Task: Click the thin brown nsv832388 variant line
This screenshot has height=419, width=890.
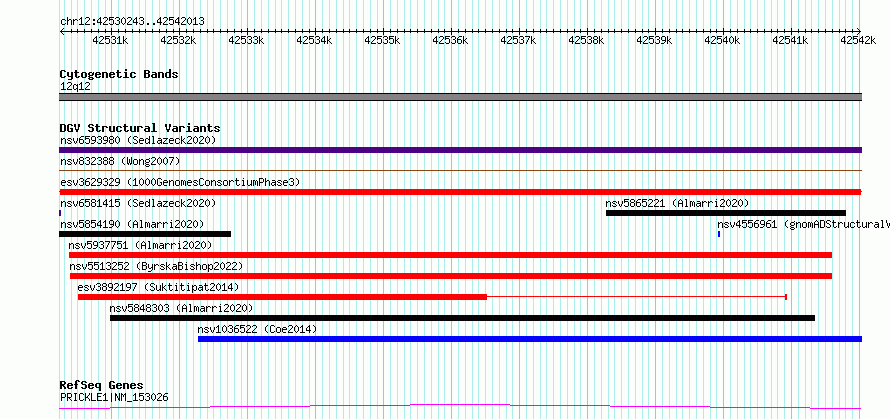Action: (460, 170)
